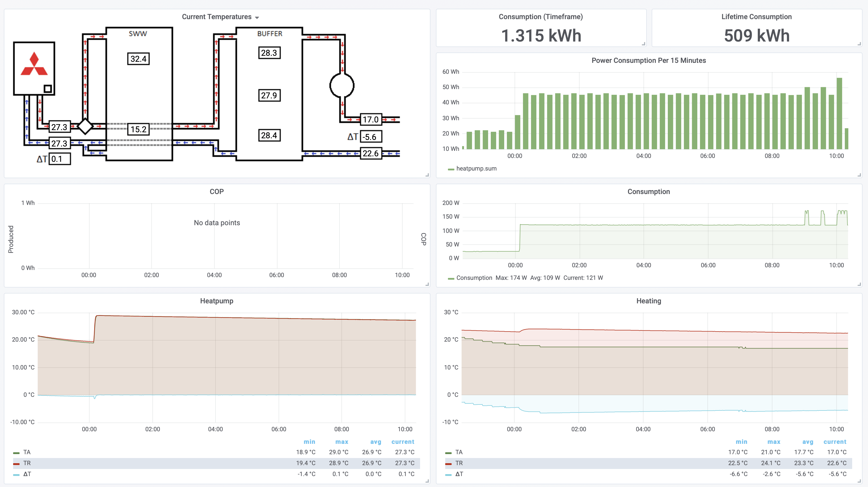
Task: Toggle the TA series in the Heatpump legend
Action: click(x=26, y=452)
